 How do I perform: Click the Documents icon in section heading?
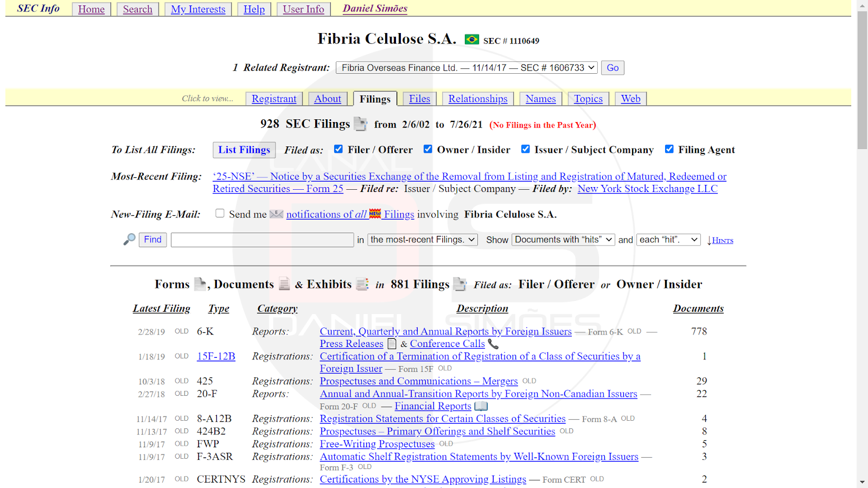pyautogui.click(x=284, y=284)
